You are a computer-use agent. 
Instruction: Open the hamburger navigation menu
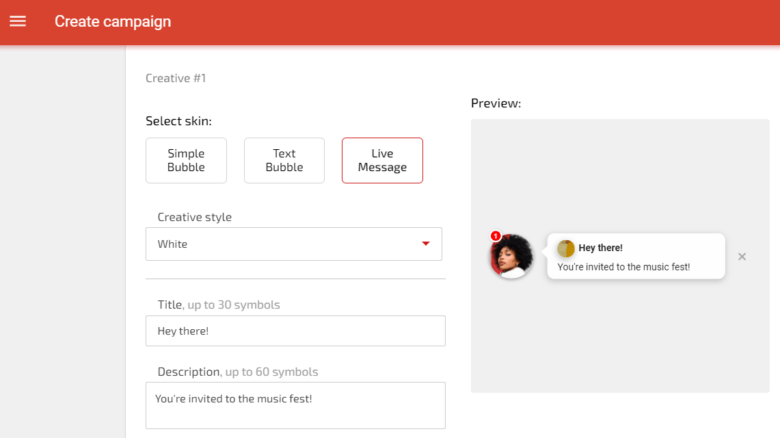[x=18, y=21]
